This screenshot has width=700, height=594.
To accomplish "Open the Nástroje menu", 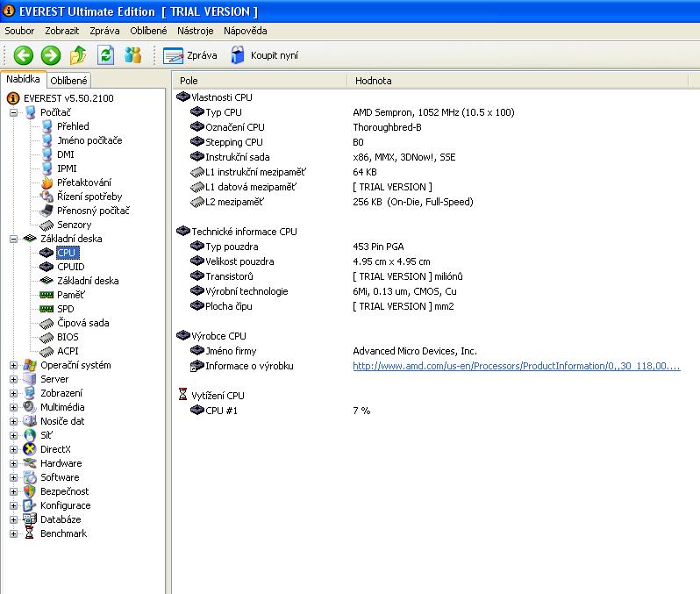I will click(195, 31).
